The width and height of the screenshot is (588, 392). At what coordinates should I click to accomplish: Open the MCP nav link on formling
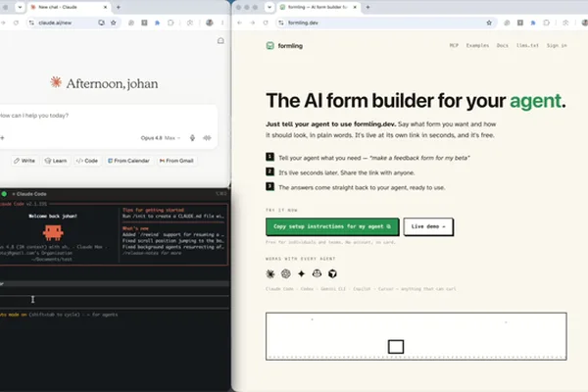(x=454, y=45)
